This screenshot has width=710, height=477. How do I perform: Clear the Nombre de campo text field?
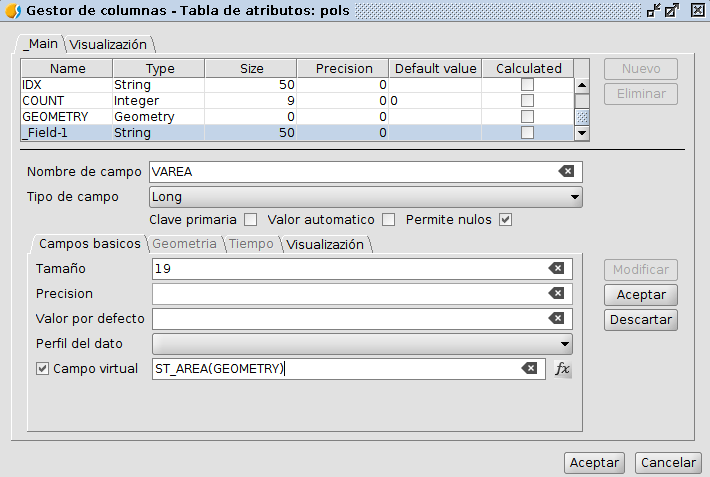pos(566,172)
